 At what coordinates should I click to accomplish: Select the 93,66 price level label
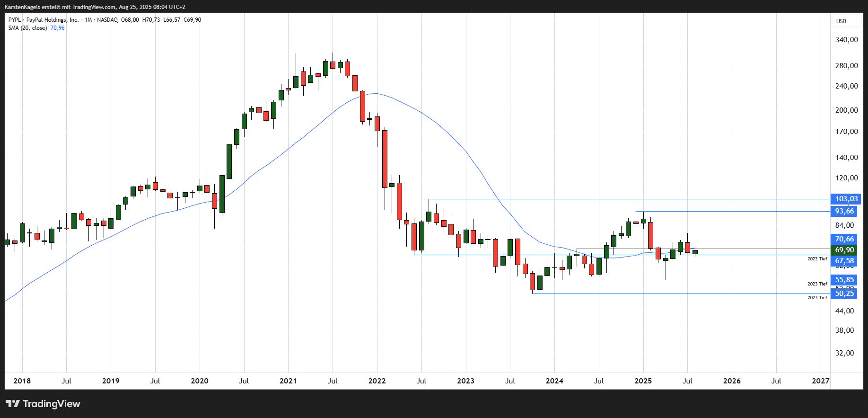pos(844,211)
